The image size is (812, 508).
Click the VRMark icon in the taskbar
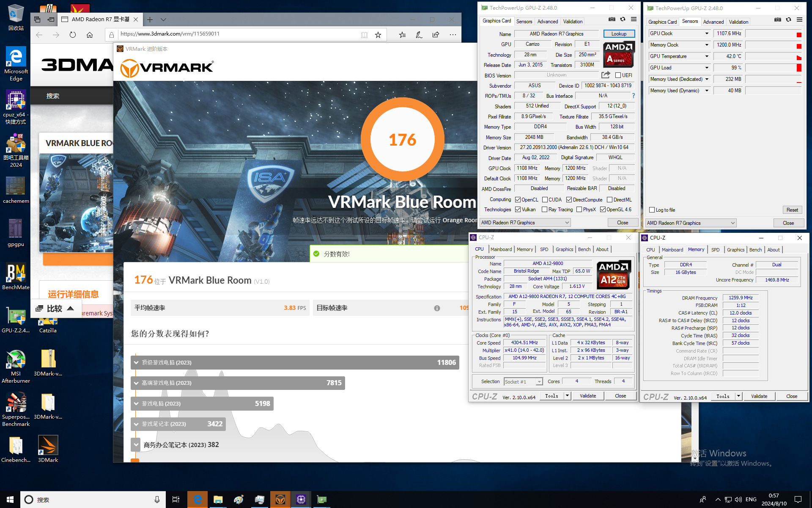click(280, 500)
